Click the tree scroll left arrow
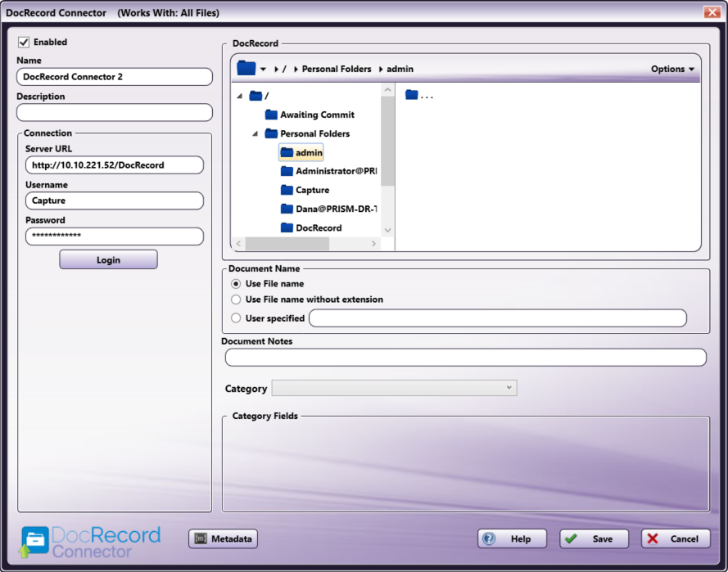Screen dimensions: 728x572 [238, 244]
